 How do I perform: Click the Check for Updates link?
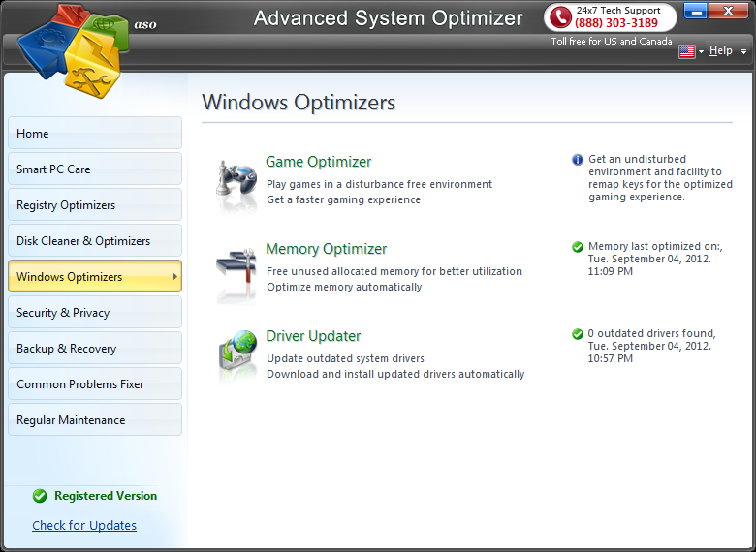click(x=84, y=525)
